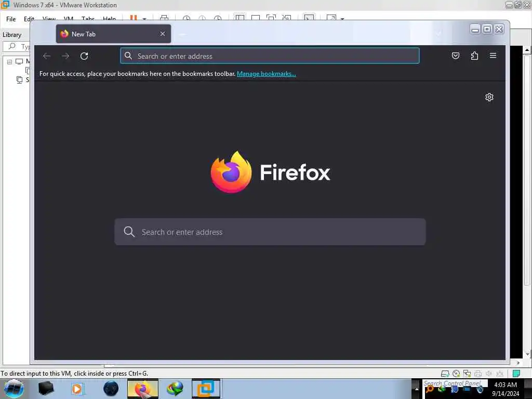Click the center Search or enter address box

point(270,232)
